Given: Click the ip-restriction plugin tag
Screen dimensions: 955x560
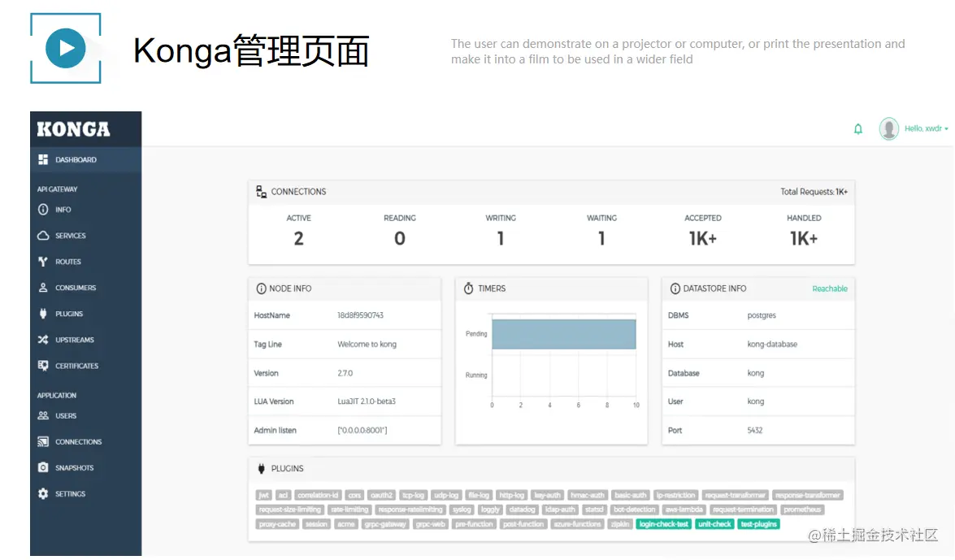Looking at the screenshot, I should (x=675, y=496).
